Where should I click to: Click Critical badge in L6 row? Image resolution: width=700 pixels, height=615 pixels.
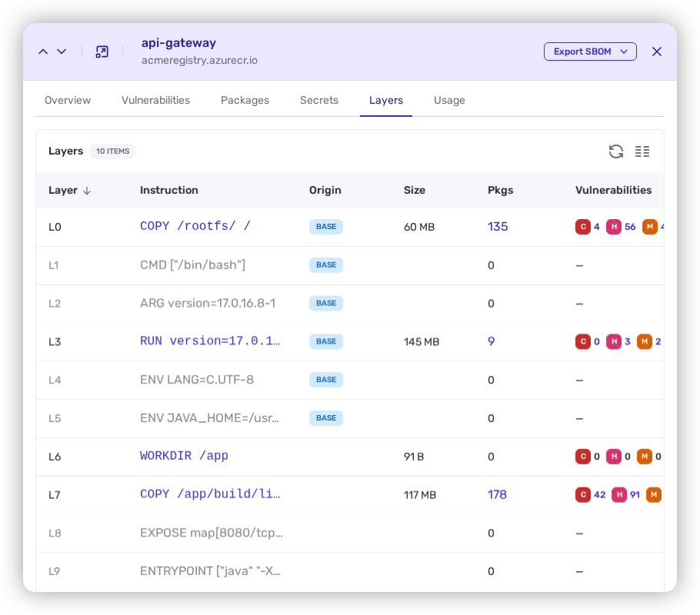pyautogui.click(x=582, y=457)
